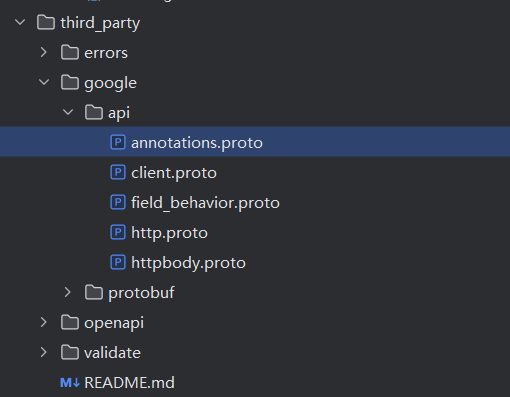Expand the openapi folder arrow

(44, 322)
